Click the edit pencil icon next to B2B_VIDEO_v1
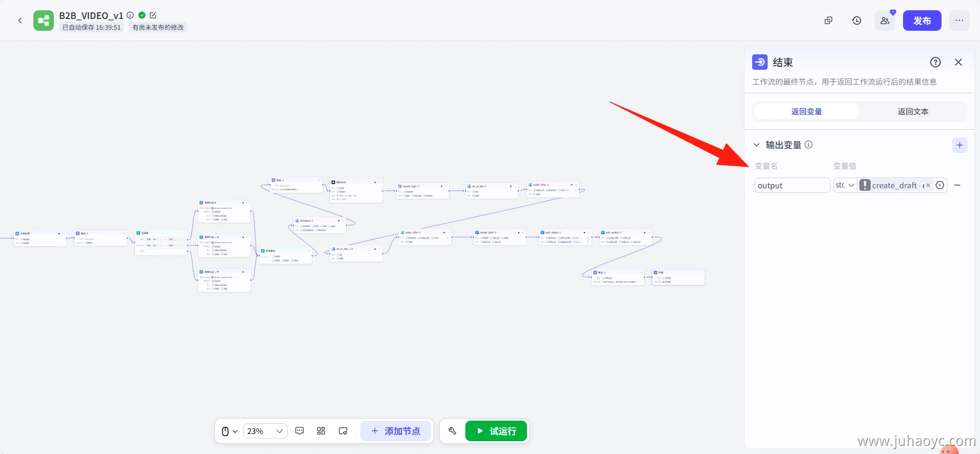Screen dimensions: 980x454 153,15
